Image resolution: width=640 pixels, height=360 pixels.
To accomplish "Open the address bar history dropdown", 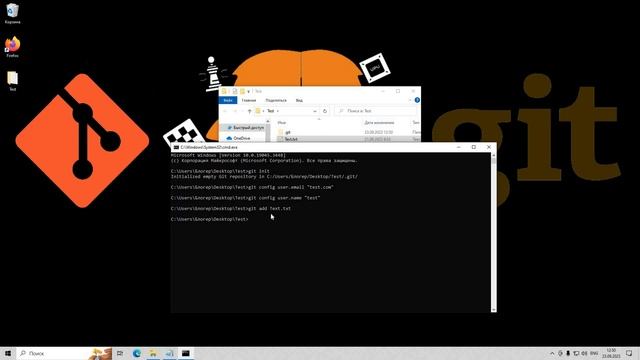I will tap(315, 111).
